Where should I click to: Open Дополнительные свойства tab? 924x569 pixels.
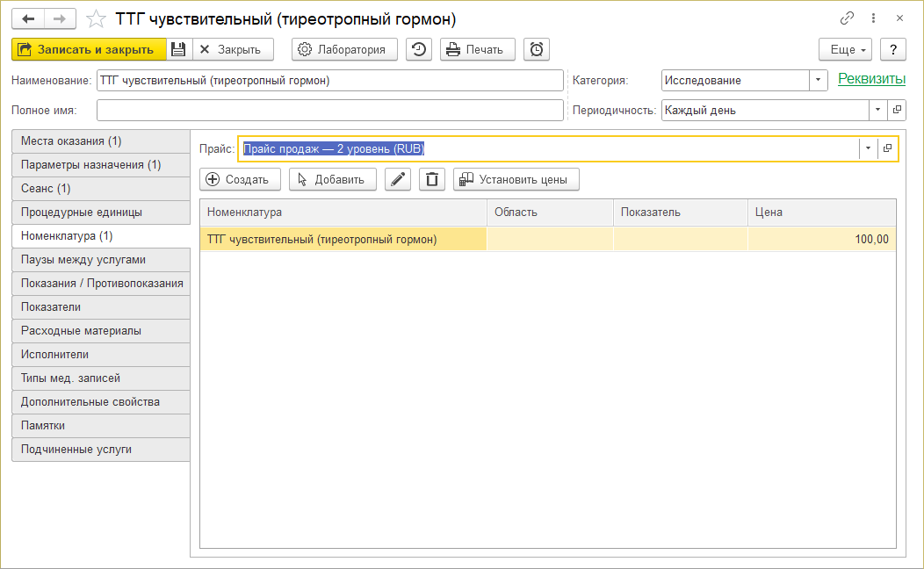[101, 401]
